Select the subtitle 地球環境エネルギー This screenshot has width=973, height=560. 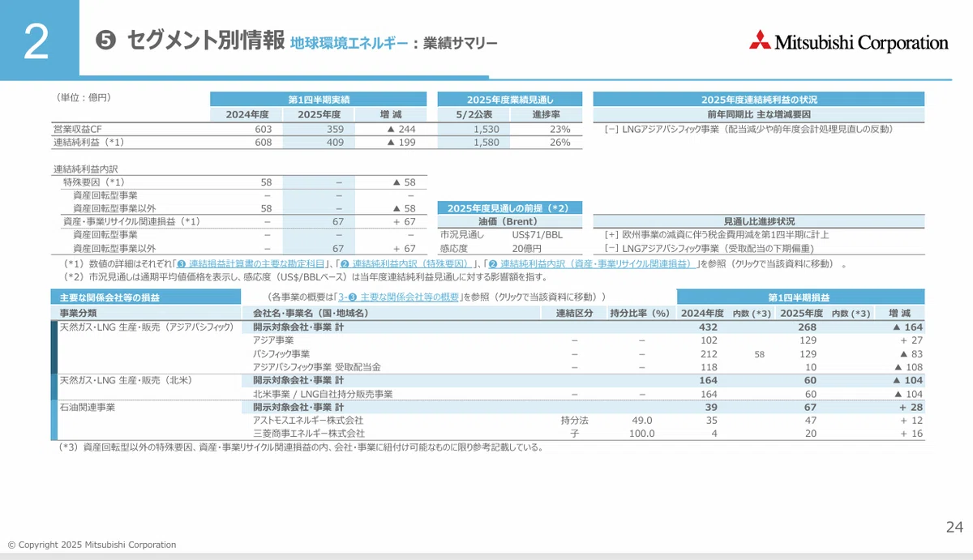[349, 43]
